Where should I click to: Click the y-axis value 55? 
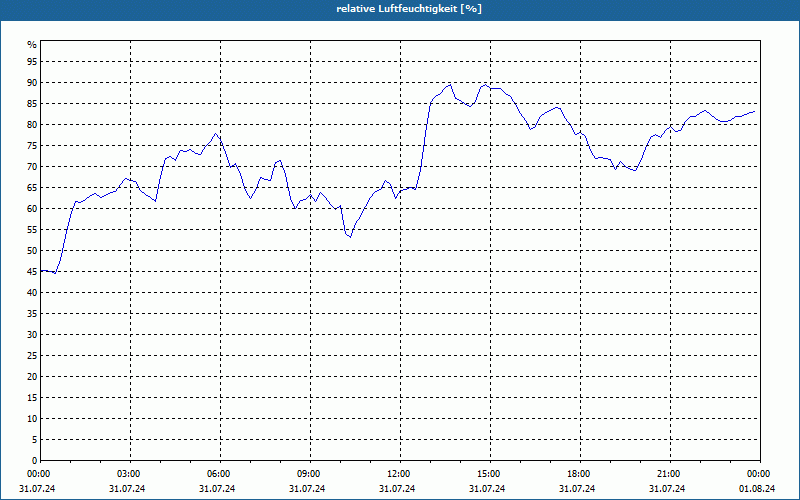click(32, 230)
